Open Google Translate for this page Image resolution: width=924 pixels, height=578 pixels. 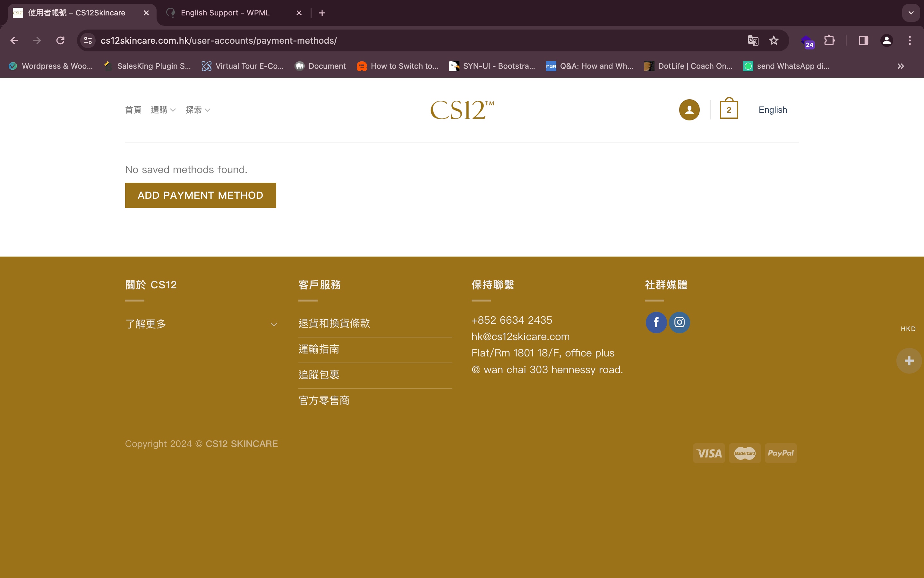point(753,40)
